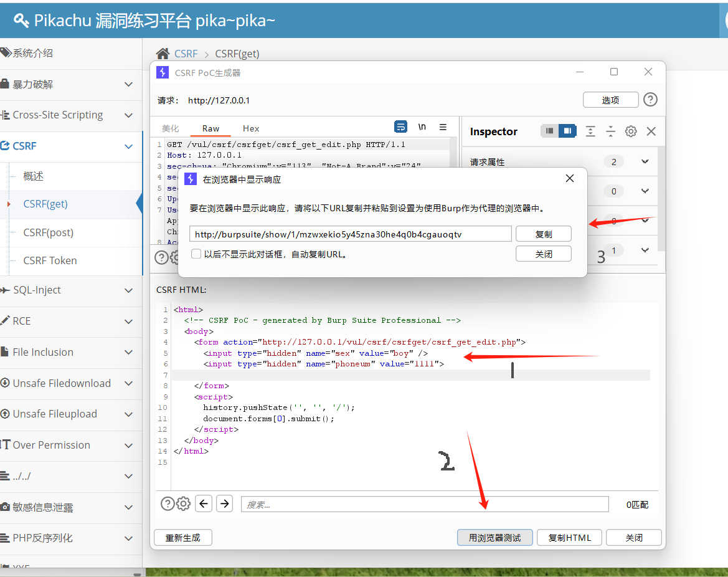Toggle the word wrap icon in the request editor
The image size is (728, 577).
point(400,127)
